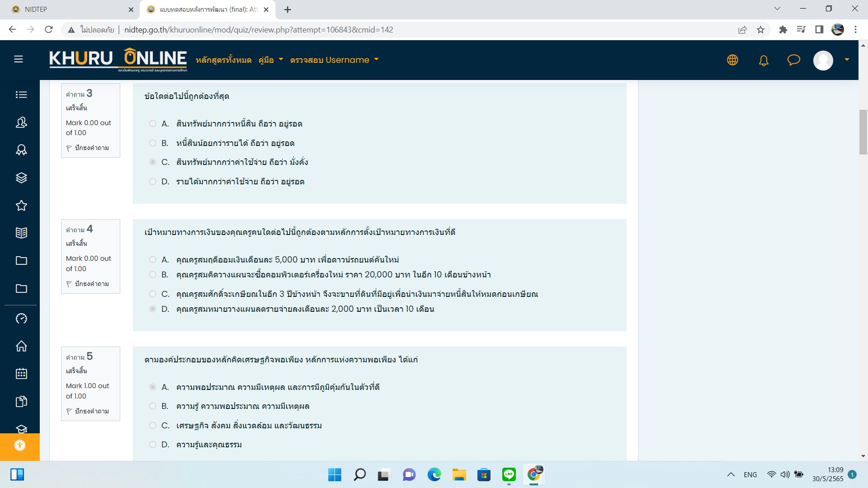The height and width of the screenshot is (488, 868).
Task: Click the star icon in sidebar
Action: point(21,206)
